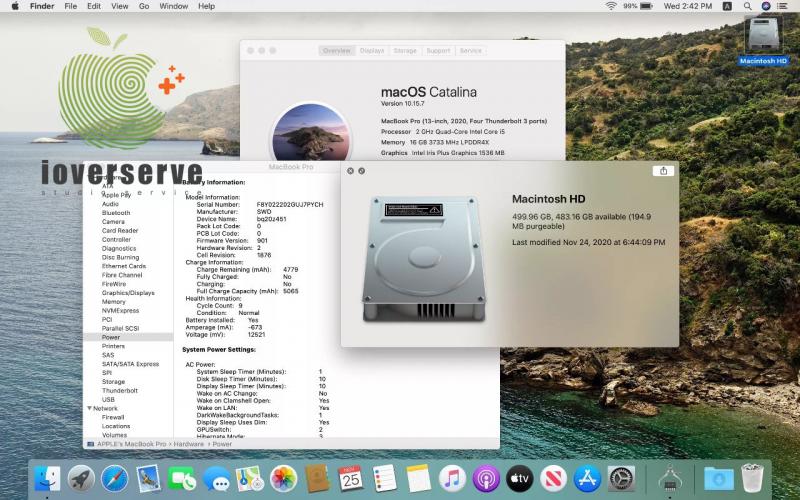This screenshot has width=800, height=500.
Task: Collapse the Network section in sidebar
Action: 89,408
